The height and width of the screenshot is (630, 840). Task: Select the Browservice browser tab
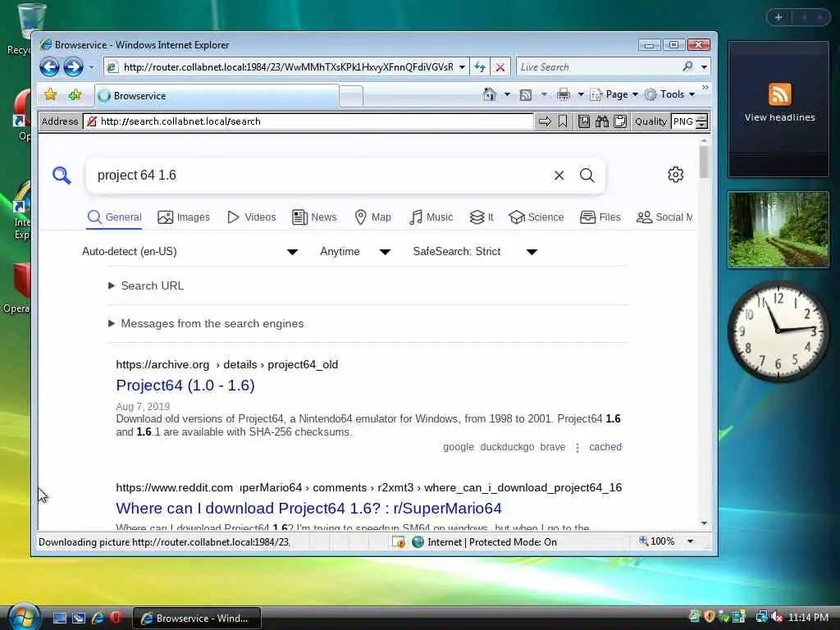(x=217, y=95)
